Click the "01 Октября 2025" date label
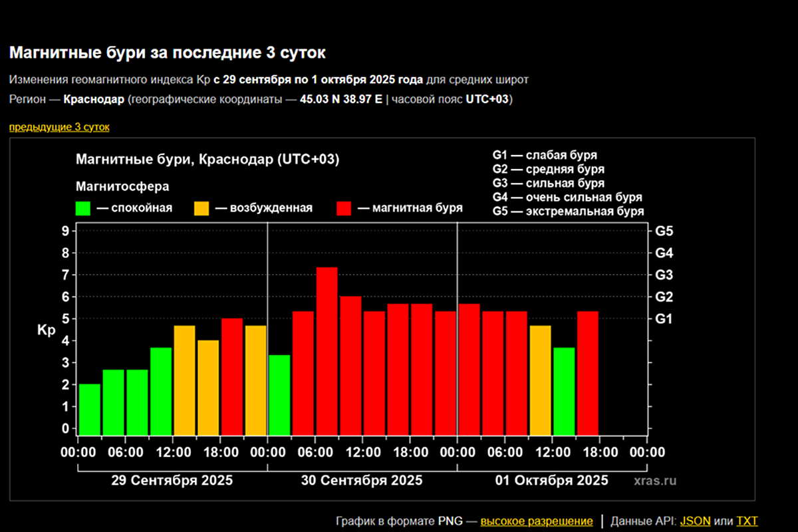 (551, 480)
